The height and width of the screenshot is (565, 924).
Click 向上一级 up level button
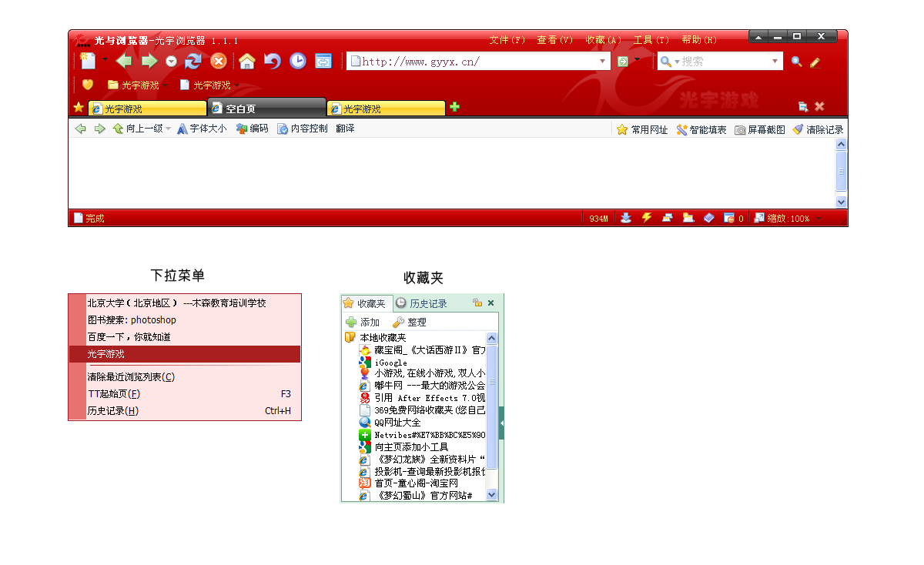(142, 129)
